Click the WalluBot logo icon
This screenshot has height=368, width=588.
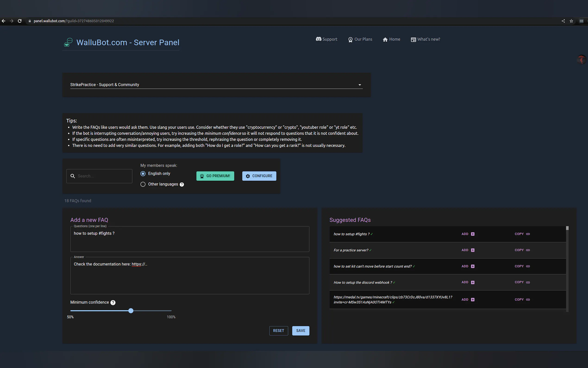pos(68,42)
